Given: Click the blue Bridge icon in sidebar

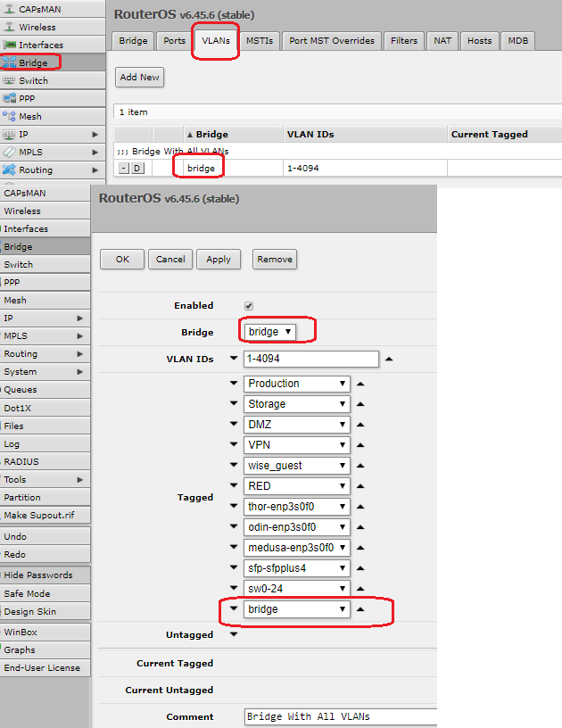Looking at the screenshot, I should coord(9,62).
